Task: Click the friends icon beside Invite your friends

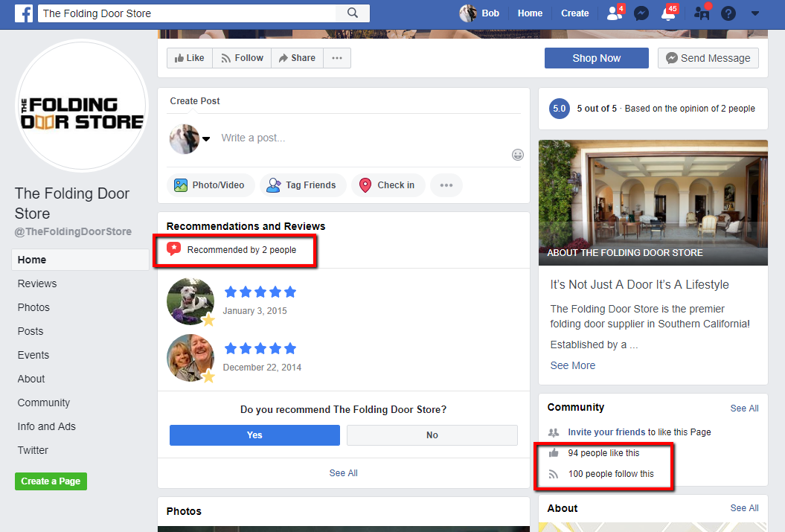Action: (x=553, y=432)
